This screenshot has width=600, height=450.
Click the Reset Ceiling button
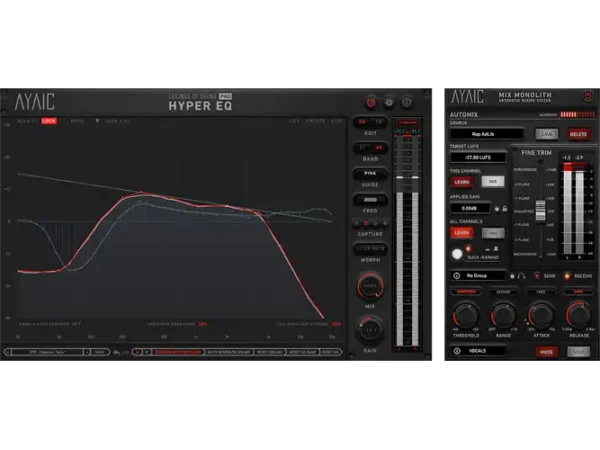coord(270,352)
